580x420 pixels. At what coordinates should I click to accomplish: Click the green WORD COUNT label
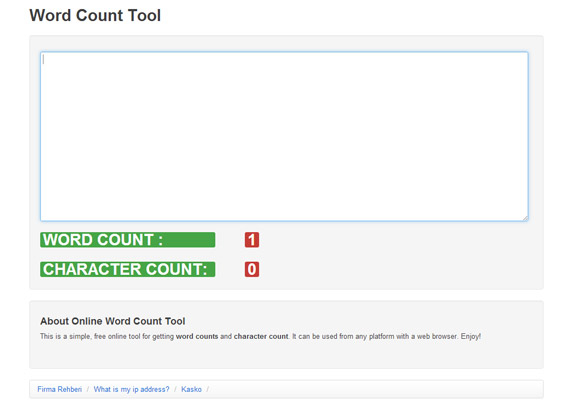coord(128,240)
